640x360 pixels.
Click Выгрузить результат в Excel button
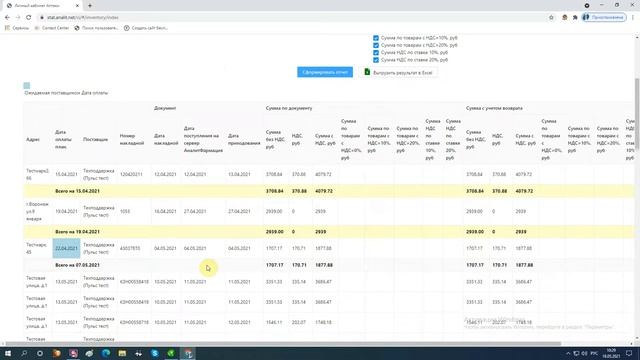(x=398, y=72)
